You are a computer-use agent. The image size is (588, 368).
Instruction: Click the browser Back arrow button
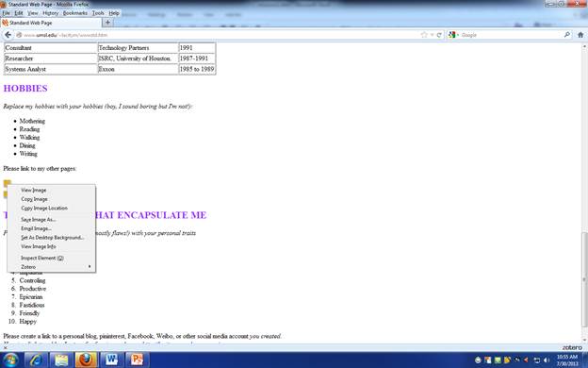click(x=8, y=35)
